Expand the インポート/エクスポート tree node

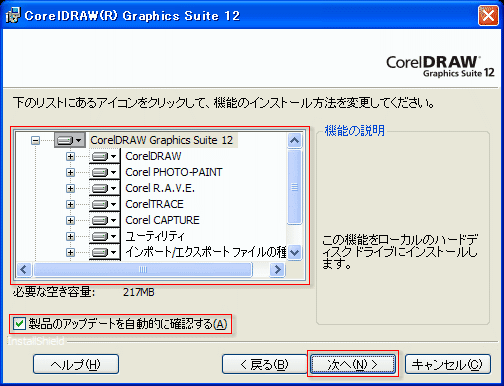pos(70,252)
